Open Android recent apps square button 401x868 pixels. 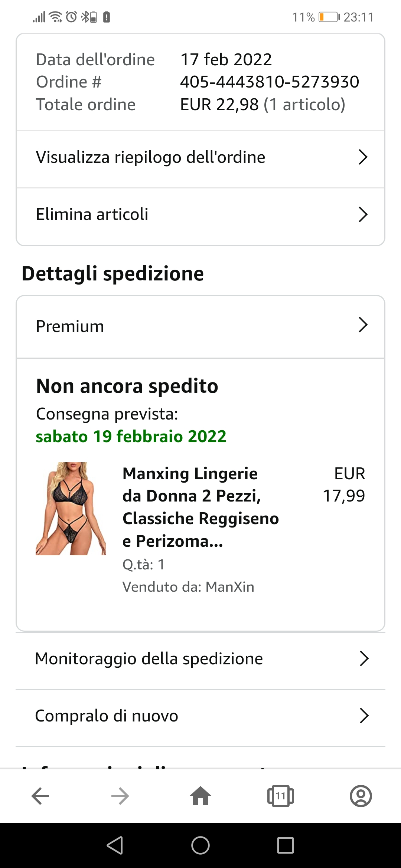(x=285, y=845)
